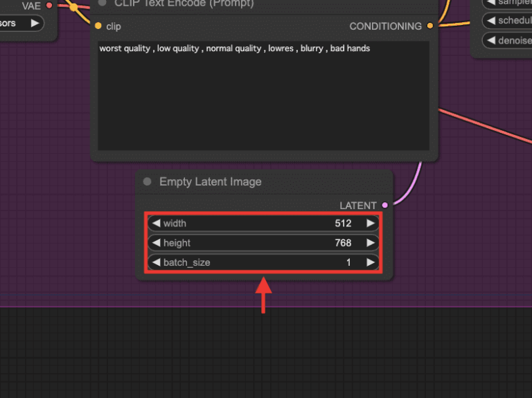The height and width of the screenshot is (398, 532).
Task: Open the scheduler dropdown left arrow
Action: [491, 20]
